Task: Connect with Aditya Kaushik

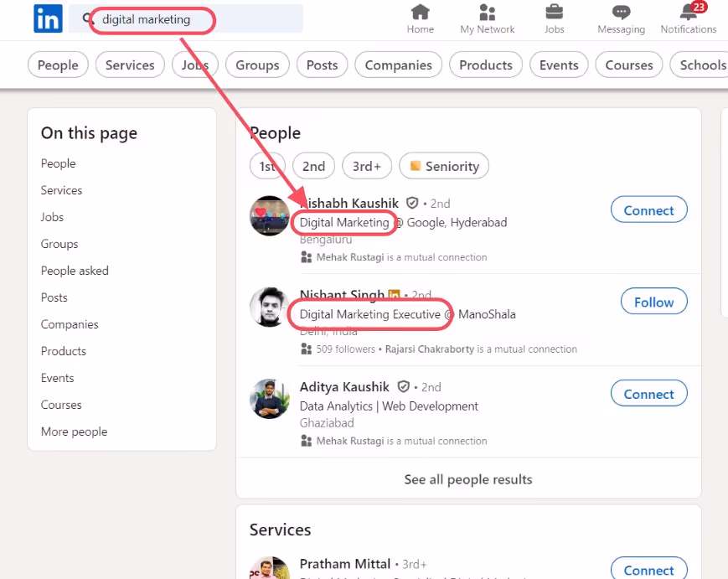Action: coord(648,393)
